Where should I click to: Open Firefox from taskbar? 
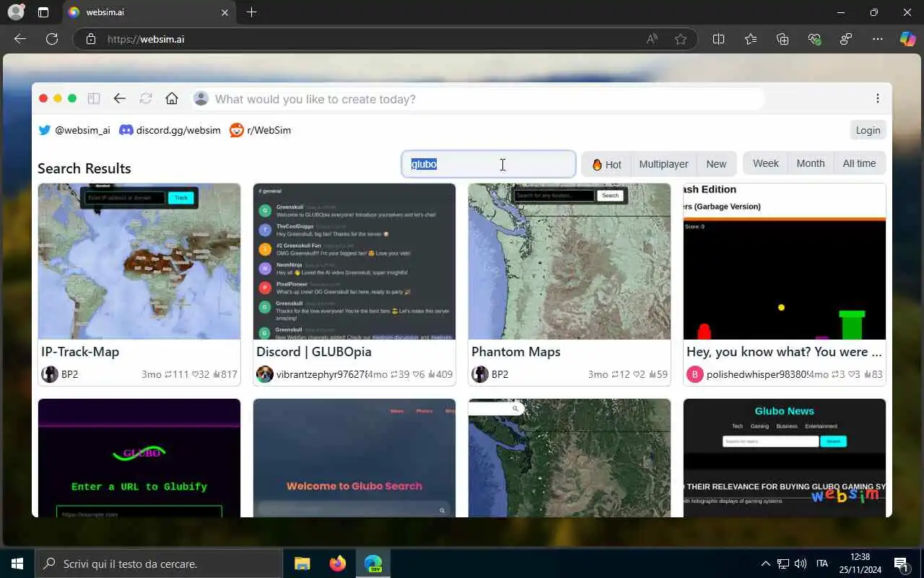337,564
